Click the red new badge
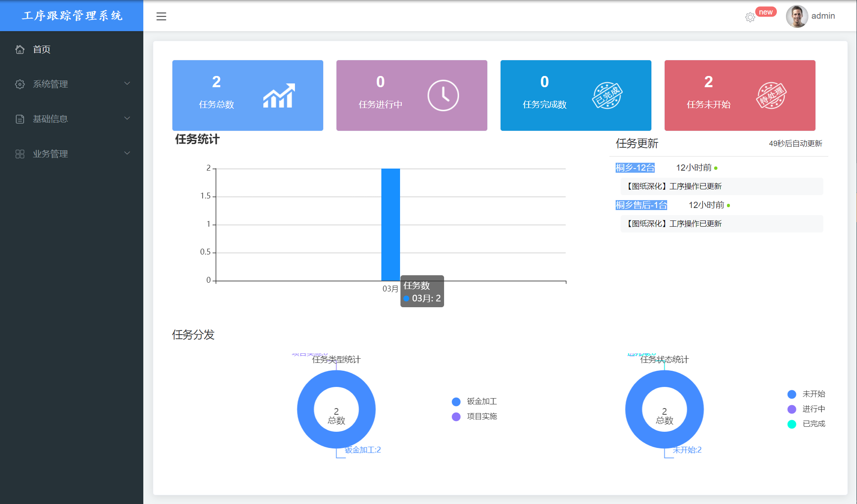 coord(766,12)
